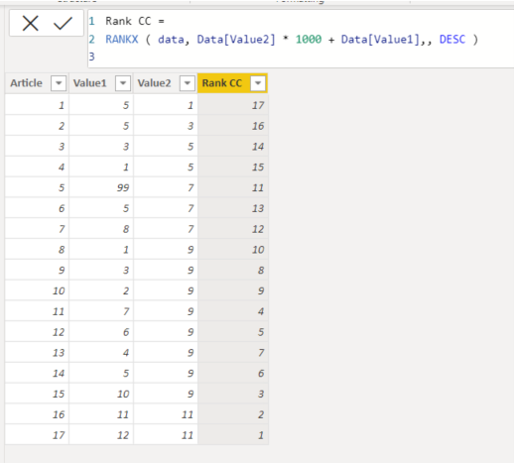Viewport: 514px width, 463px height.
Task: Select Rank CC cell showing 14
Action: coord(233,147)
